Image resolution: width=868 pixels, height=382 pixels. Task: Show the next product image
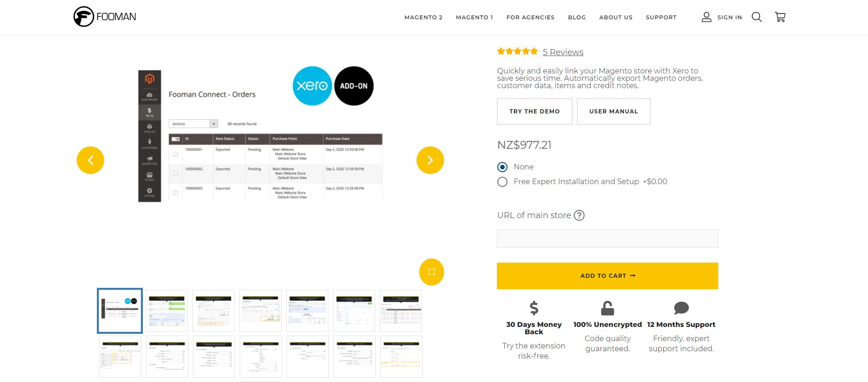[430, 160]
